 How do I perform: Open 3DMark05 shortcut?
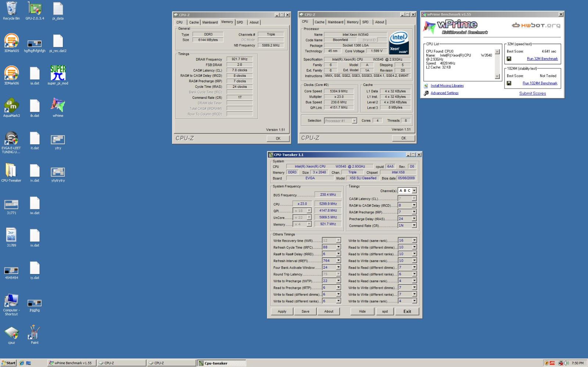(x=11, y=43)
